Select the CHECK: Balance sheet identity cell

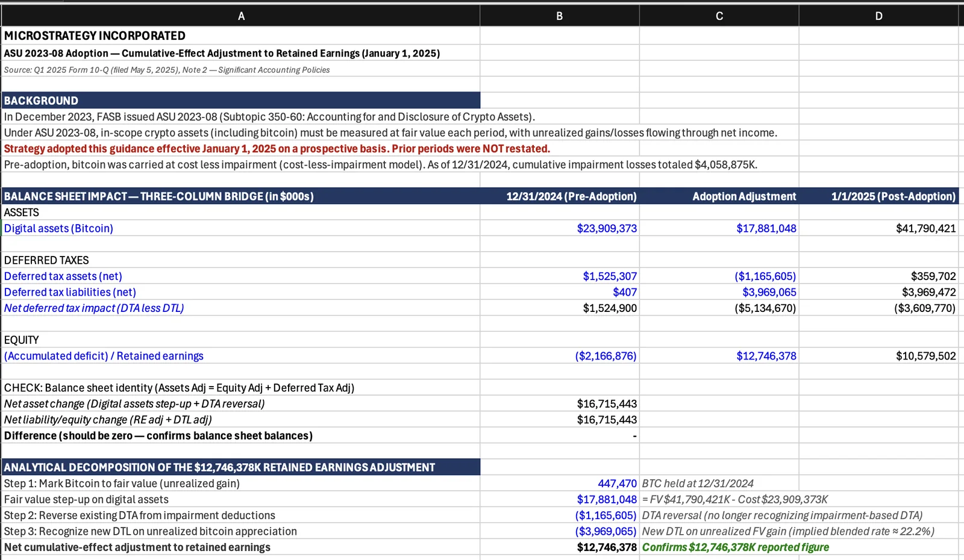point(241,388)
